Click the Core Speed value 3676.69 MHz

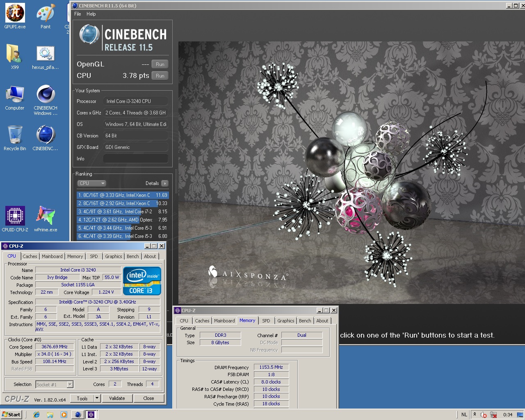click(55, 347)
